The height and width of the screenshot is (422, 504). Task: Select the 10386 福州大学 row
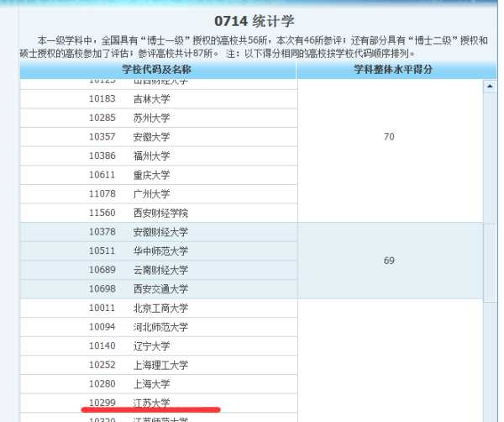click(159, 156)
